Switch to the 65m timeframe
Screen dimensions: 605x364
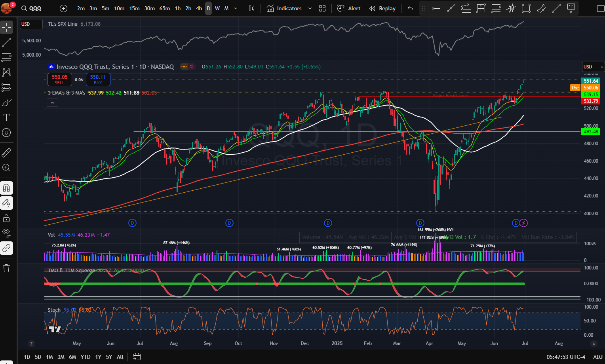pyautogui.click(x=165, y=8)
